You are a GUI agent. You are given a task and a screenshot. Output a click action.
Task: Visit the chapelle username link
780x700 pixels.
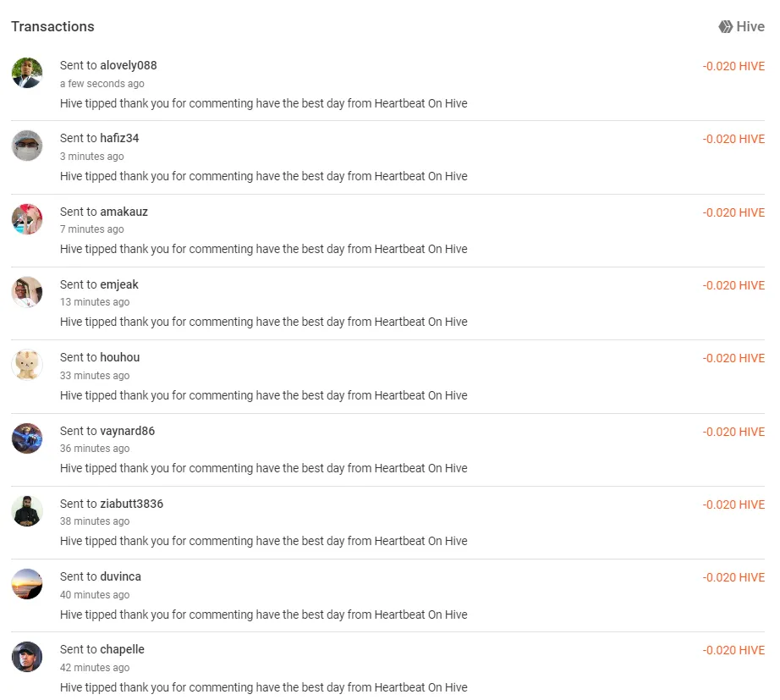[123, 649]
